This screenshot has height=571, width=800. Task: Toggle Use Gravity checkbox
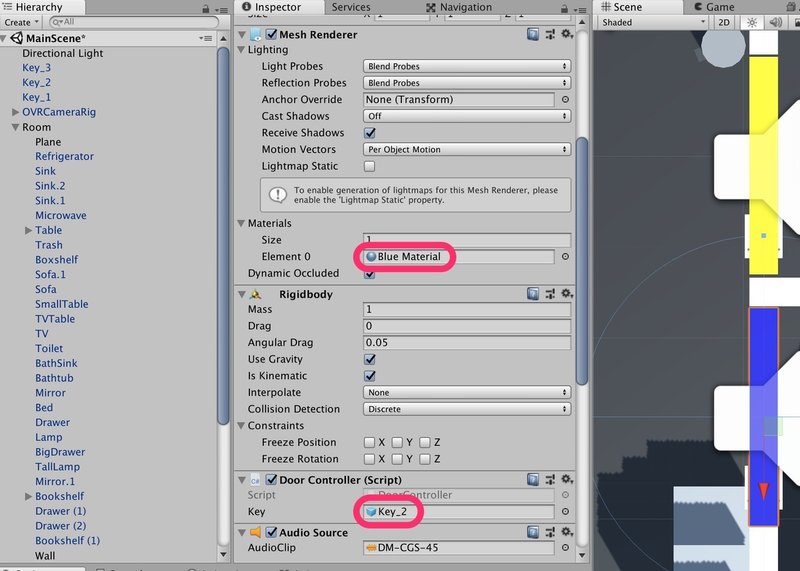[x=370, y=359]
